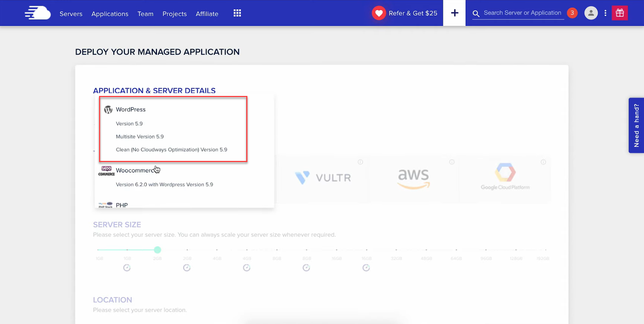
Task: Open the apps grid menu icon
Action: tap(237, 13)
